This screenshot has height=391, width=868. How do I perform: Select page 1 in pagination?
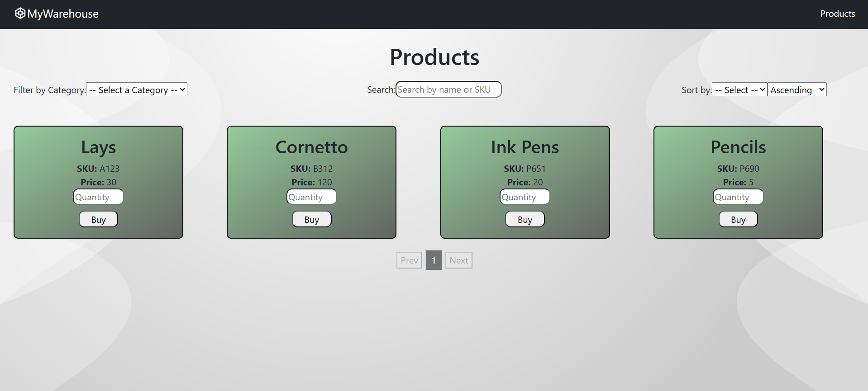click(434, 260)
